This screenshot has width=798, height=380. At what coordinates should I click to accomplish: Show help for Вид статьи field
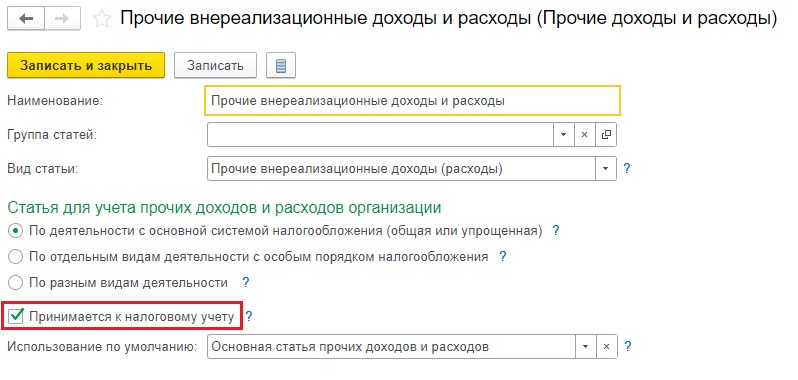tap(627, 168)
